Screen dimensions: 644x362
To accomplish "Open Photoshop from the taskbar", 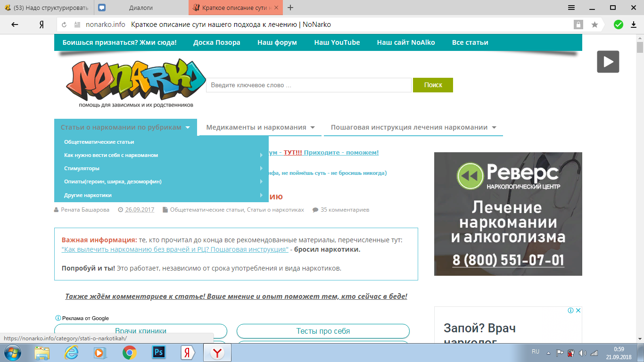I will pyautogui.click(x=158, y=353).
